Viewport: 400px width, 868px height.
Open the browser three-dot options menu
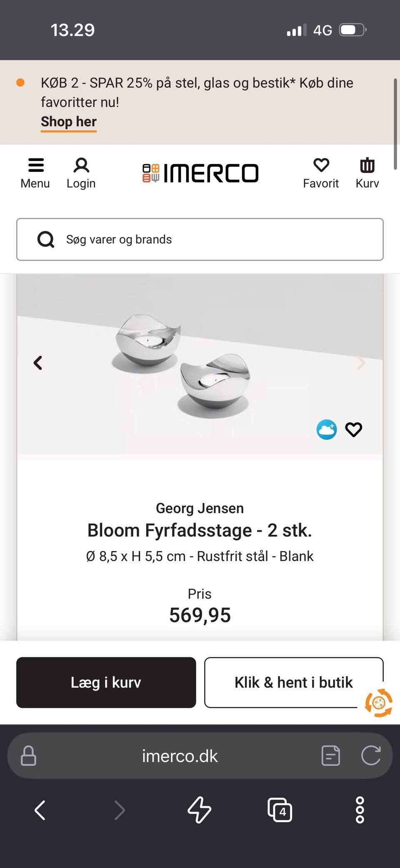tap(360, 810)
